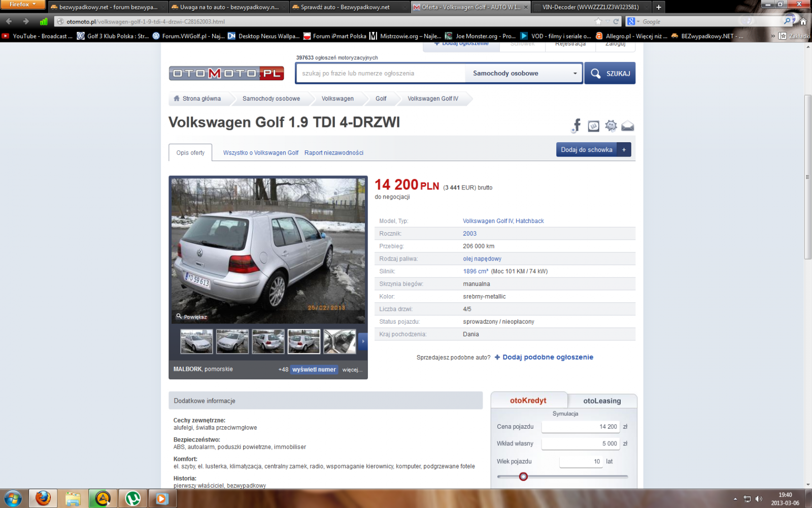The image size is (812, 508).
Task: Click the 2003 year link
Action: coord(469,234)
